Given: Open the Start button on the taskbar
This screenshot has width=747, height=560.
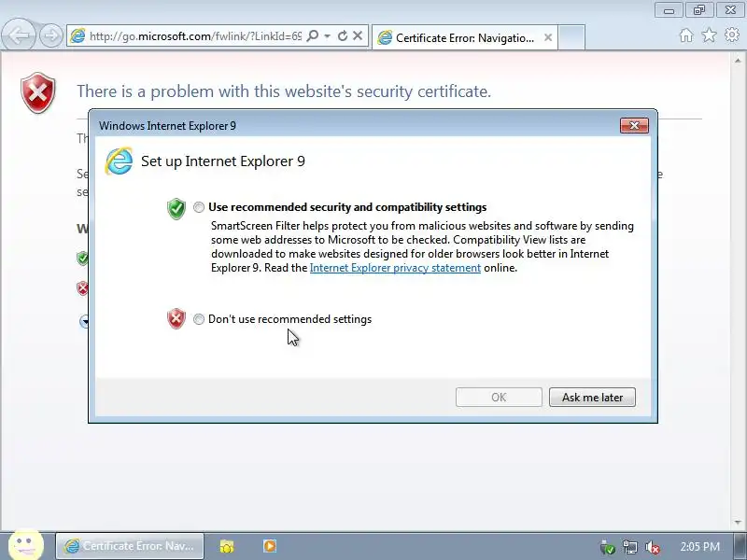Looking at the screenshot, I should [x=26, y=545].
